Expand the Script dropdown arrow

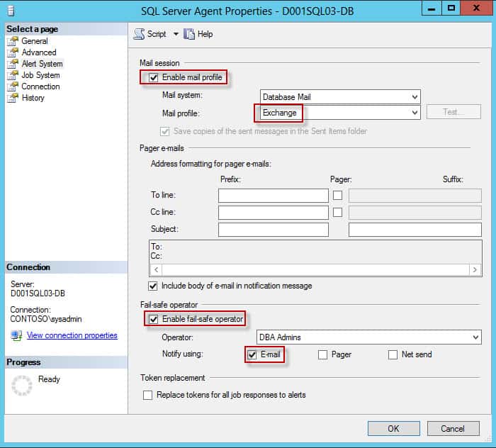[176, 34]
